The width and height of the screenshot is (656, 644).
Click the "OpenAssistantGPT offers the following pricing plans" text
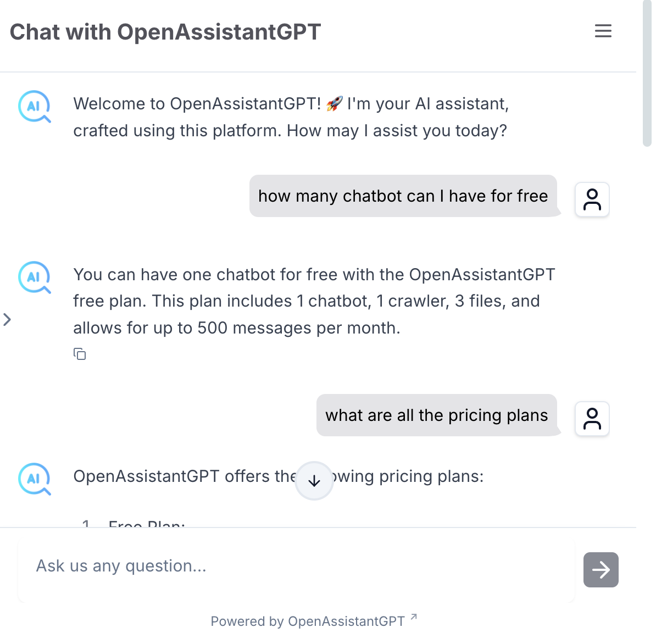coord(185,476)
